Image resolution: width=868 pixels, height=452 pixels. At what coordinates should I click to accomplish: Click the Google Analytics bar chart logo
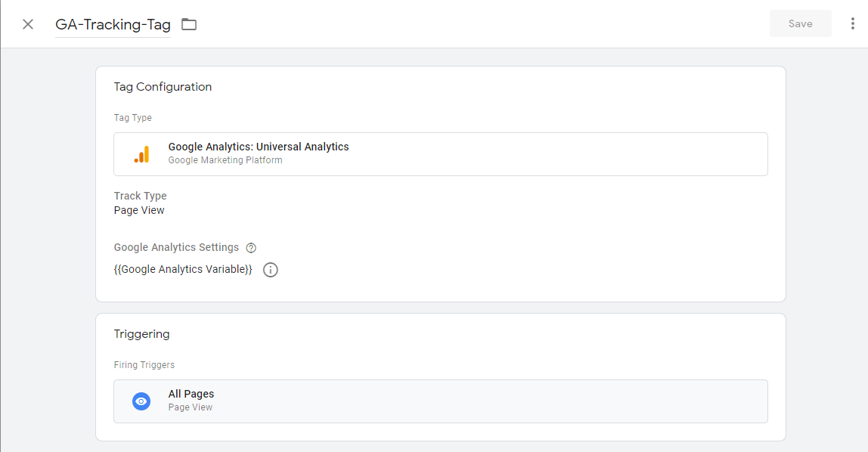click(x=141, y=154)
